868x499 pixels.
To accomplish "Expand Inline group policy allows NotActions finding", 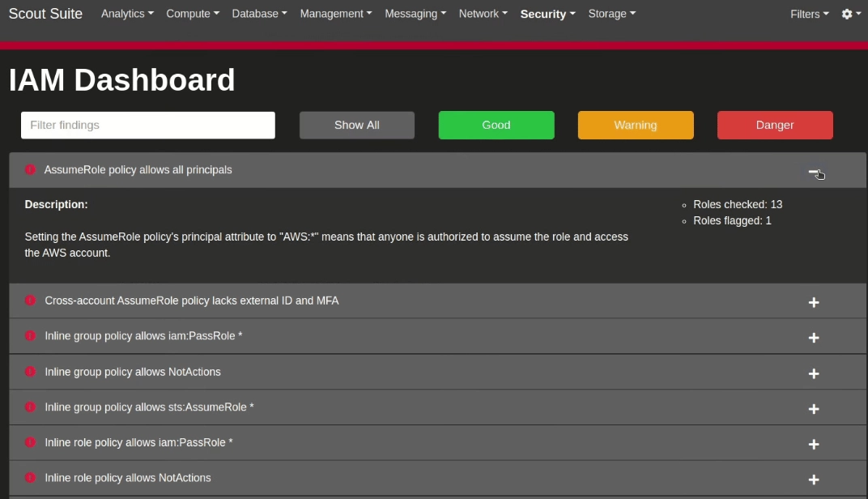I will click(x=813, y=373).
